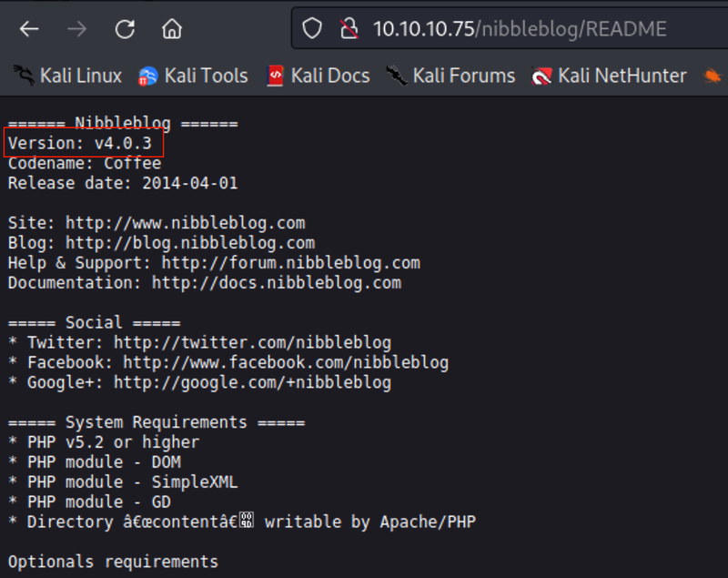Focus the address bar showing nibbleblog/README

pyautogui.click(x=519, y=29)
